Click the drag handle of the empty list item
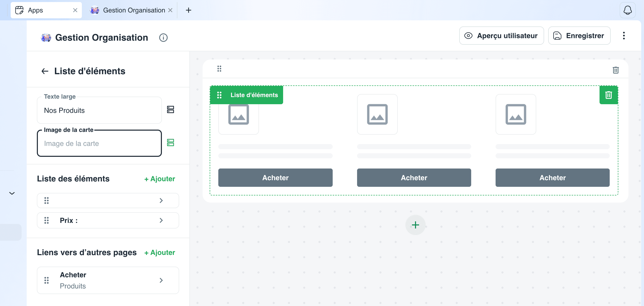Image resolution: width=644 pixels, height=306 pixels. pyautogui.click(x=47, y=201)
